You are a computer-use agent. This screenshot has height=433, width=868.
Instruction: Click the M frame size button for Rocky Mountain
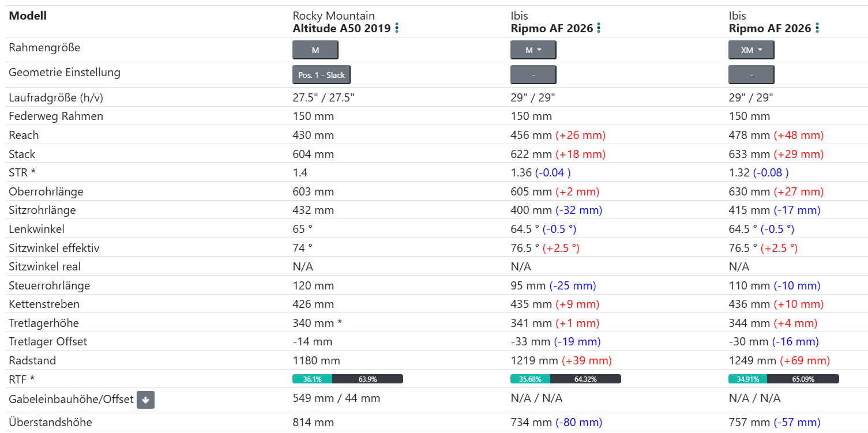(315, 50)
